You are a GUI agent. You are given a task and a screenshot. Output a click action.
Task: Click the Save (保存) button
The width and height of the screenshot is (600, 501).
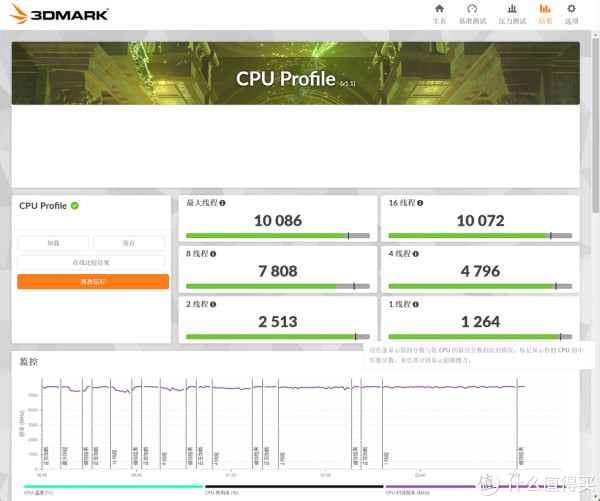tap(129, 243)
